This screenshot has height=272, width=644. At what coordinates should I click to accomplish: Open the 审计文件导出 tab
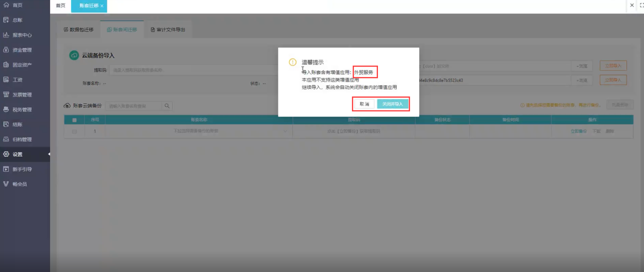pos(168,30)
